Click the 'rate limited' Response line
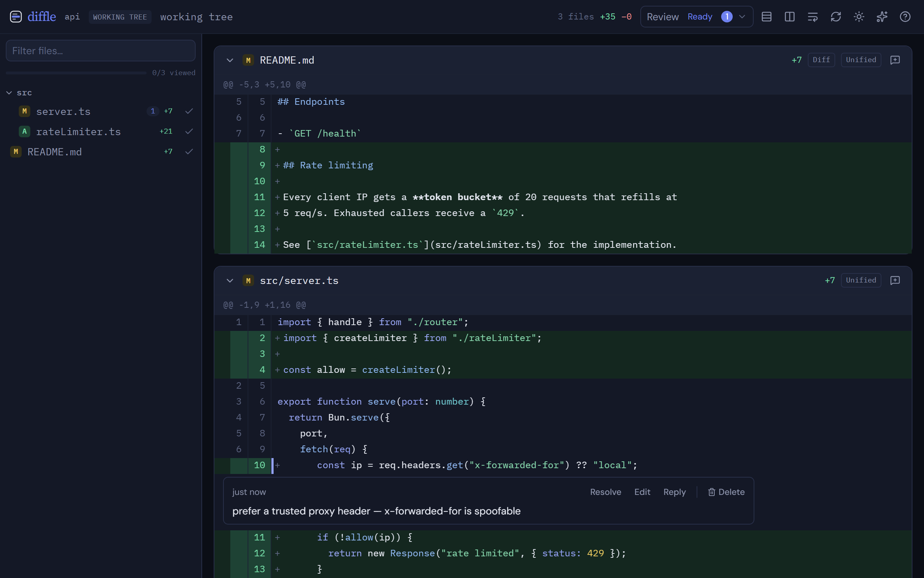The width and height of the screenshot is (924, 578). point(477,553)
